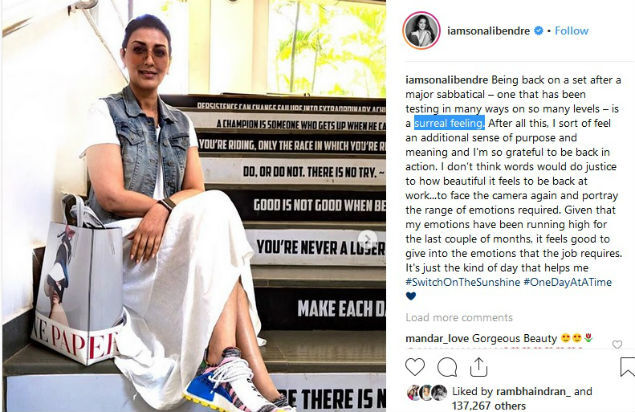Open the mandar_love commenter profile

click(x=437, y=338)
